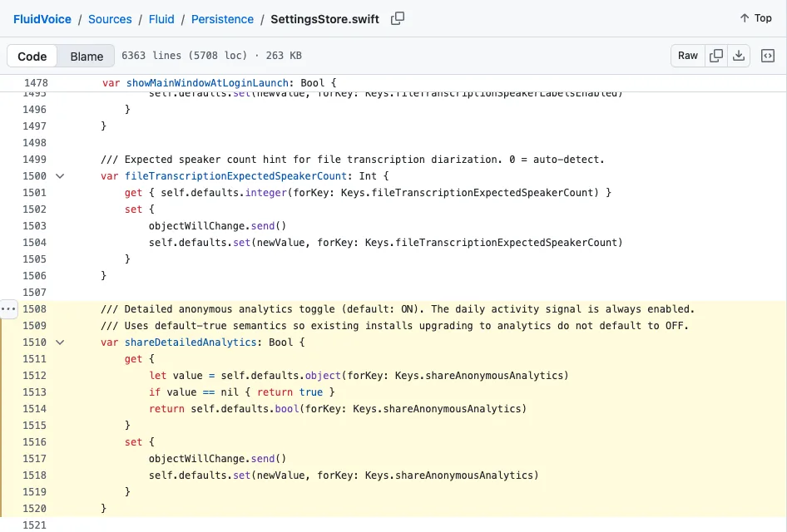Image resolution: width=787 pixels, height=532 pixels.
Task: Click 'return true' on line 1513
Action: (x=290, y=392)
